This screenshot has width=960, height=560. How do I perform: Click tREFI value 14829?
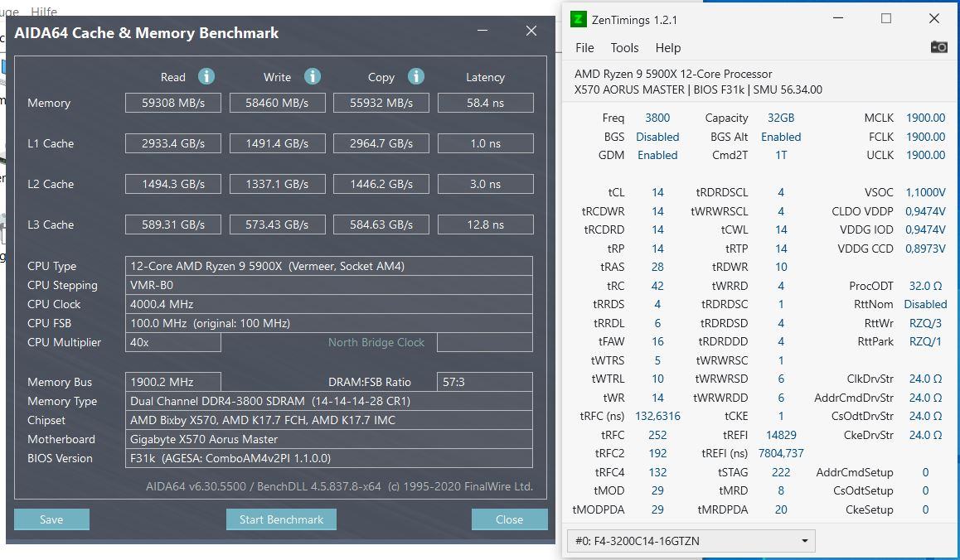pos(781,435)
